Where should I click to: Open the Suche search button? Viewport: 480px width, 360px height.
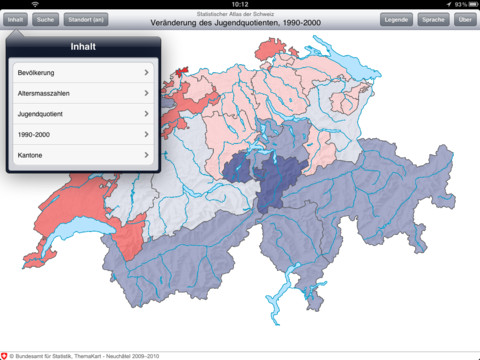tap(45, 20)
